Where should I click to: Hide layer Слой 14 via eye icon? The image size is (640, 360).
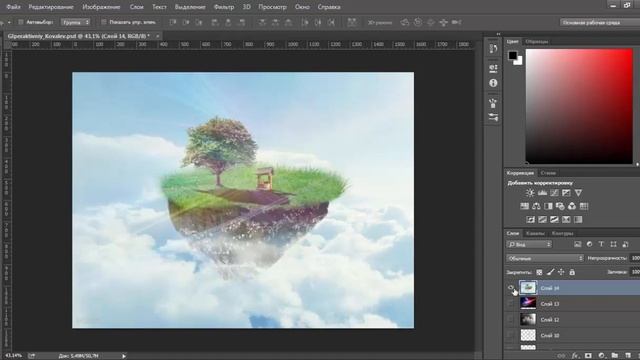click(x=511, y=288)
